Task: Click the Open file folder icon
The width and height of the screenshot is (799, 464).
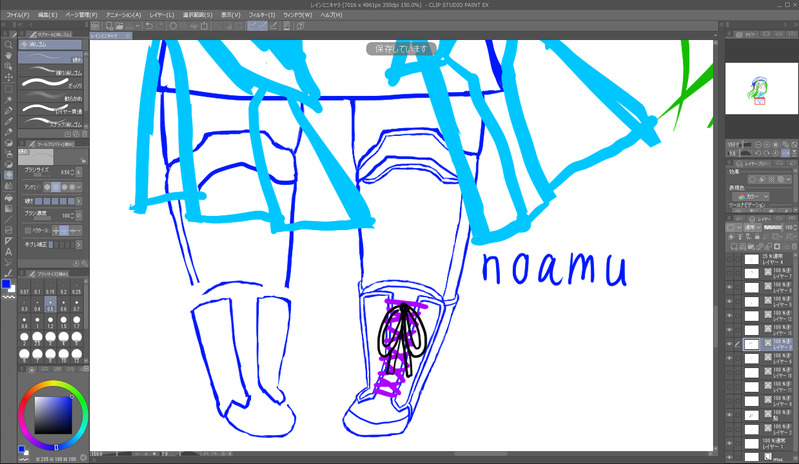Action: pos(119,25)
